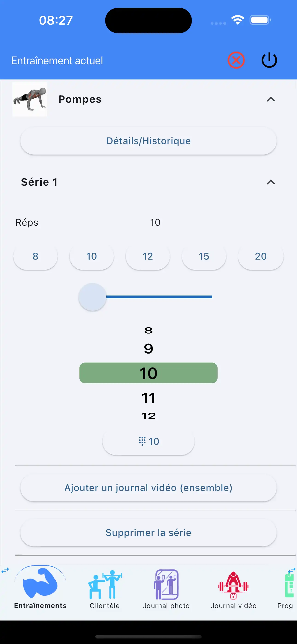
Task: Open the Journal photo icon
Action: click(166, 584)
